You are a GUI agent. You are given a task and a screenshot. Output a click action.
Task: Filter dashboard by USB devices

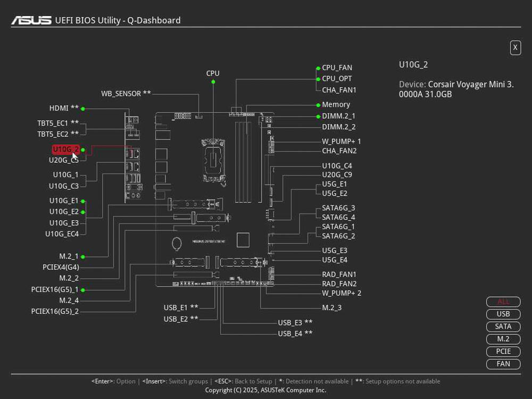(503, 314)
